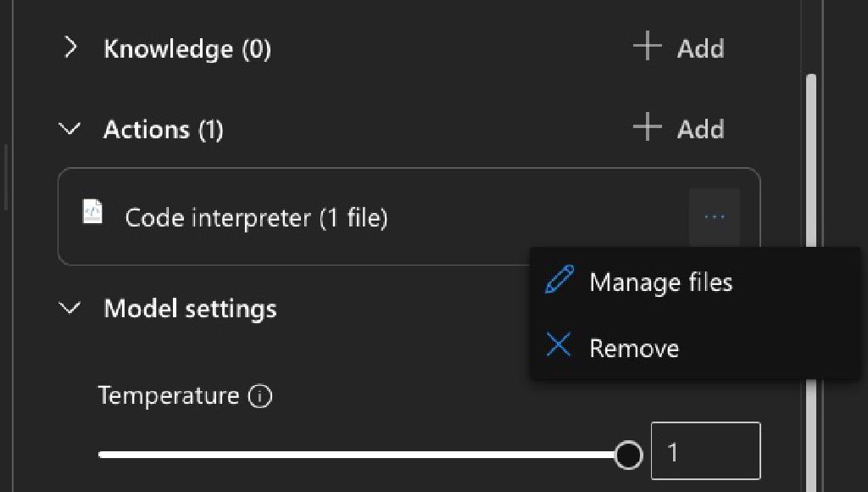
Task: Select Manage files from the context menu
Action: 661,282
